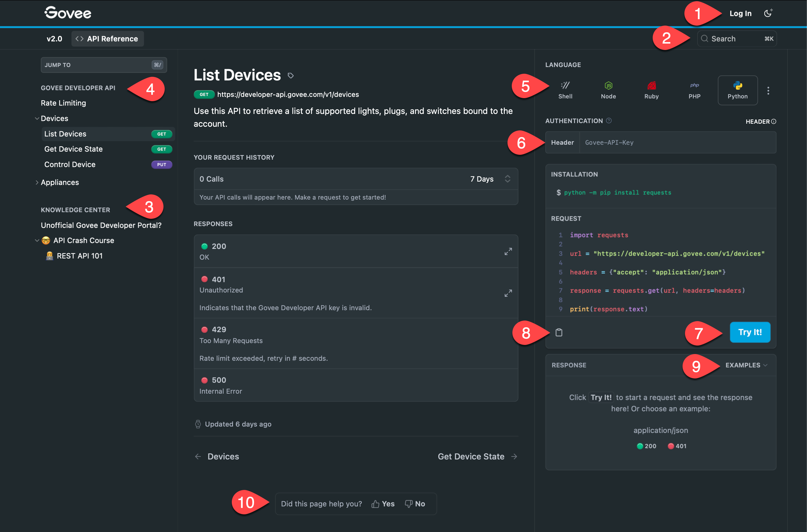807x532 pixels.
Task: Expand the Appliances sidebar section
Action: click(37, 183)
